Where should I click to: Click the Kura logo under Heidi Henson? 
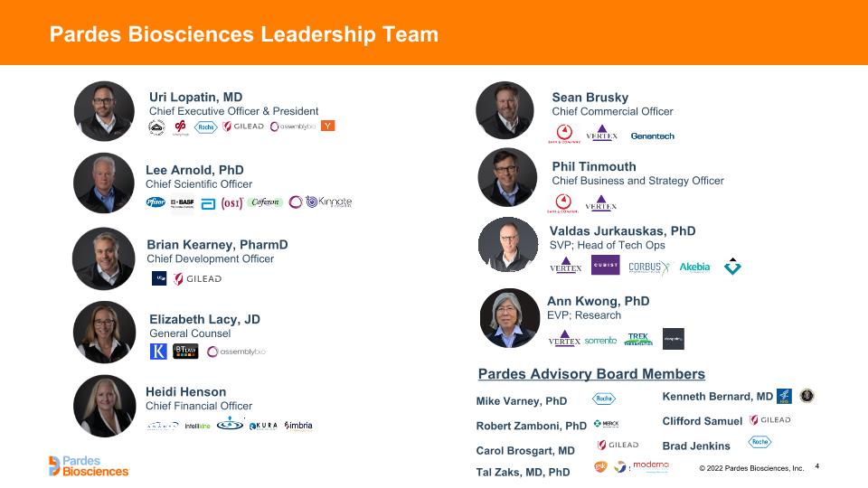click(x=263, y=426)
